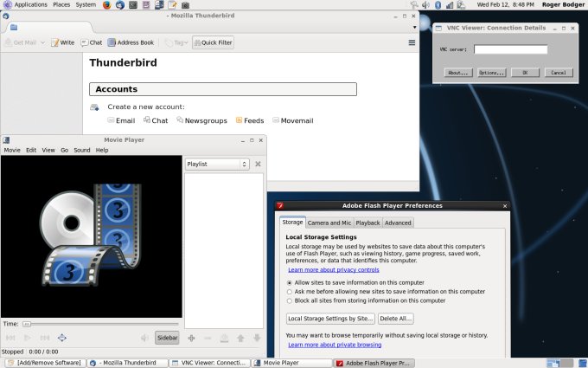The height and width of the screenshot is (368, 588).
Task: Add a file to the playlist
Action: click(191, 338)
